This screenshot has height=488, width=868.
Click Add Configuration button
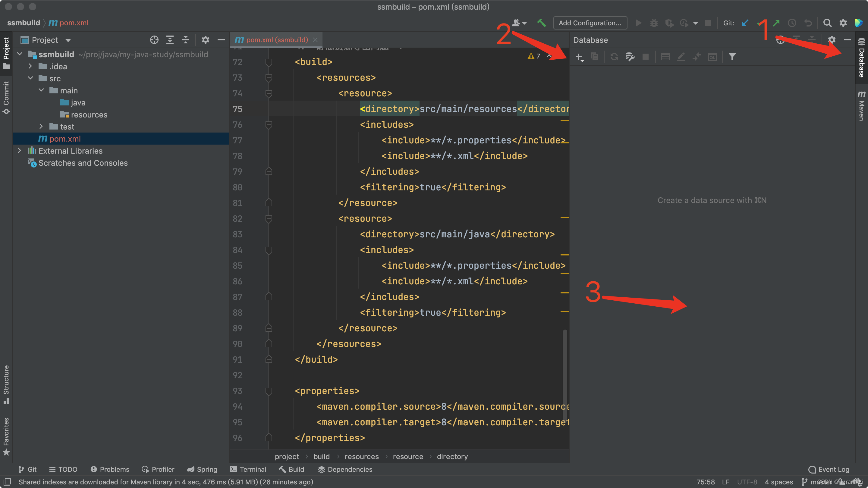pyautogui.click(x=590, y=23)
